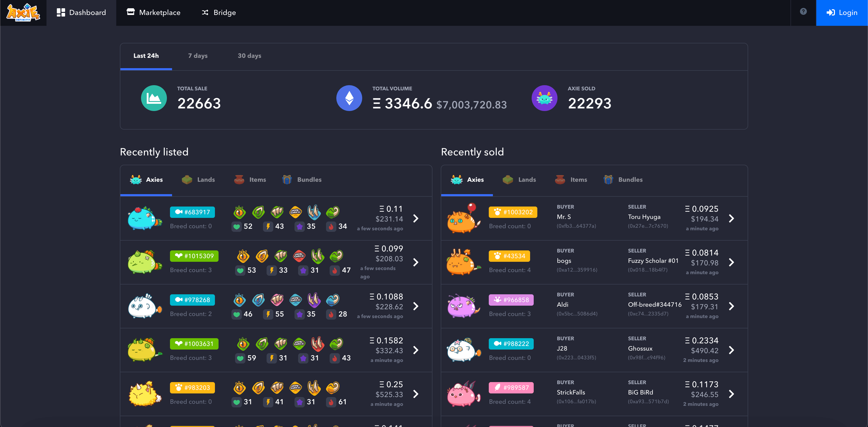
Task: Open the Items tab under Recently sold
Action: pos(571,179)
